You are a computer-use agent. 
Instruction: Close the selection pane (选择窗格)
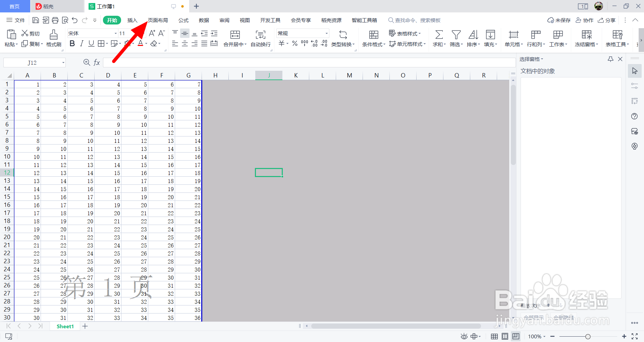(x=620, y=59)
